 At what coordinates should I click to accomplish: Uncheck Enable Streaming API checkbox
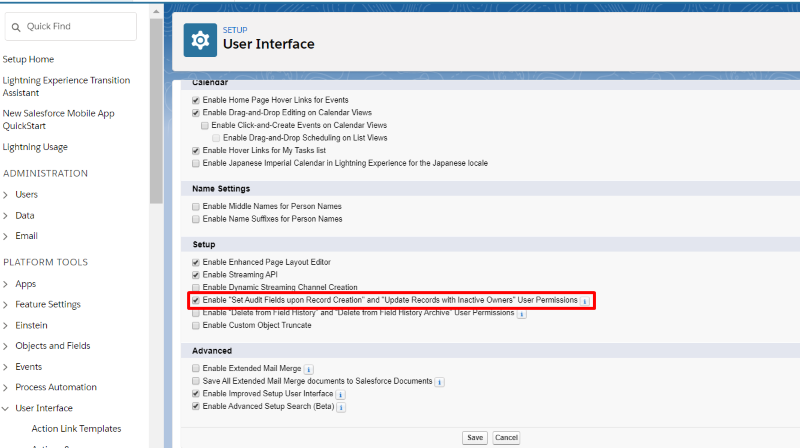pyautogui.click(x=196, y=274)
